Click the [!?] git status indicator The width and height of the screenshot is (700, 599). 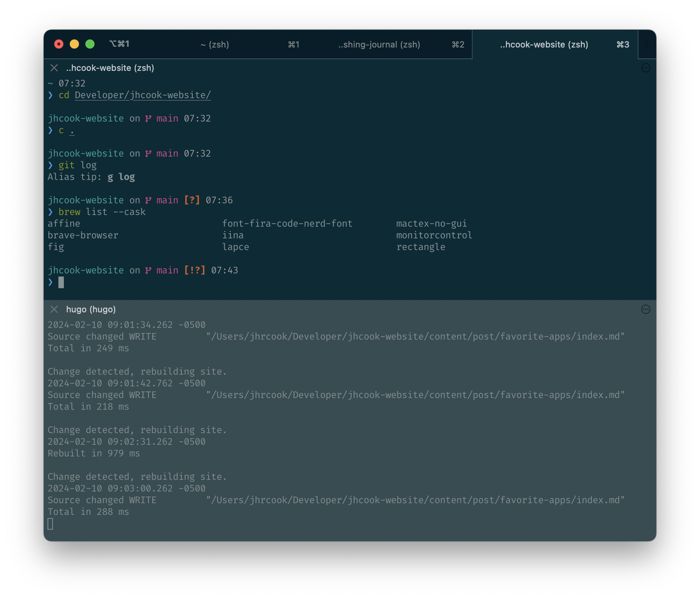pos(195,270)
